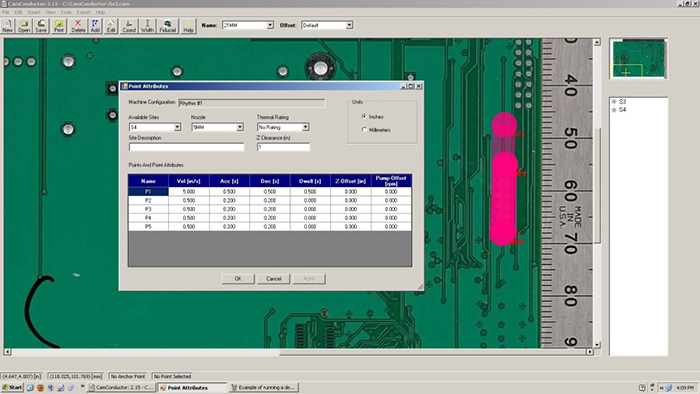Click the Machine Configuration field

252,103
